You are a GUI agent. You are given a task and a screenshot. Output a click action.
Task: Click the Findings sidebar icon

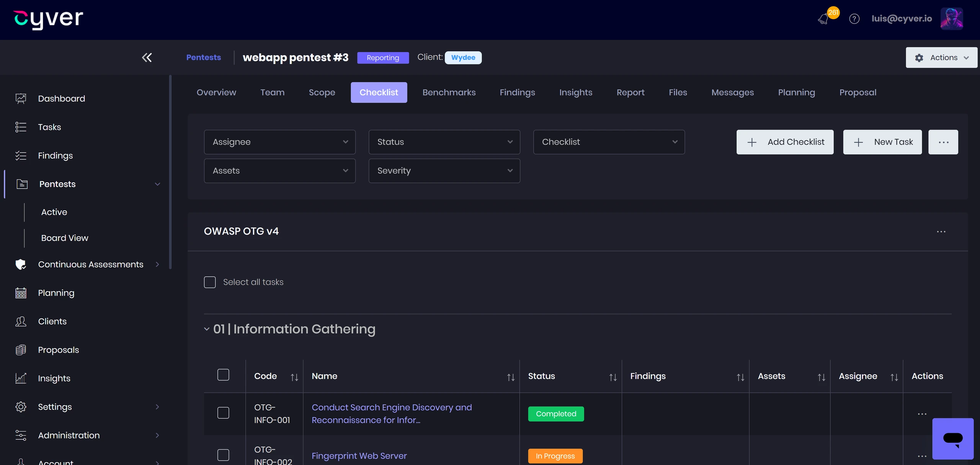point(21,156)
